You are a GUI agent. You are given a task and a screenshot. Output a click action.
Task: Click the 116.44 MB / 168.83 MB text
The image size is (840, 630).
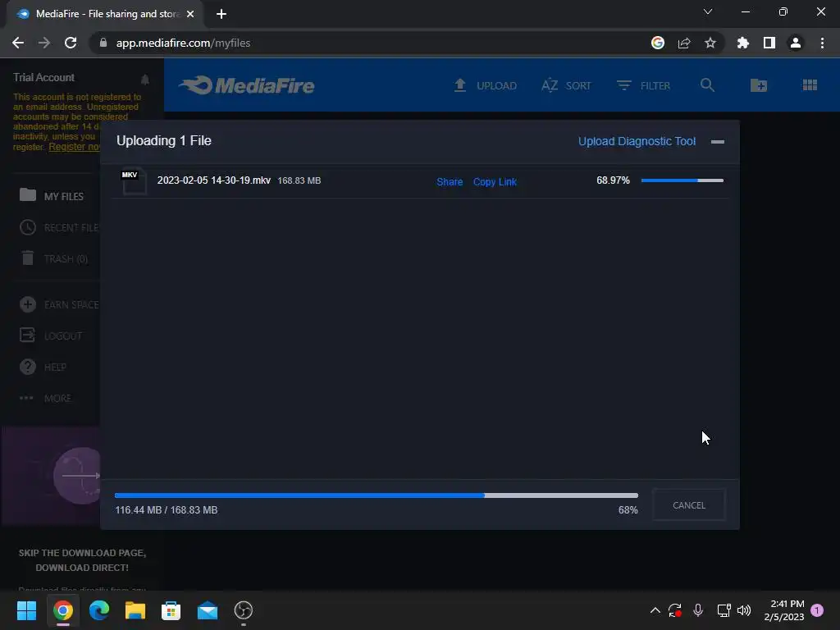click(x=166, y=510)
